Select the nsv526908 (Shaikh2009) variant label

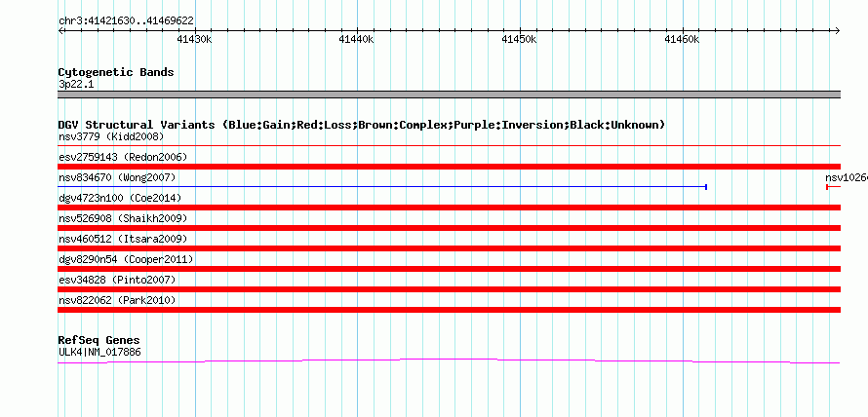[123, 218]
